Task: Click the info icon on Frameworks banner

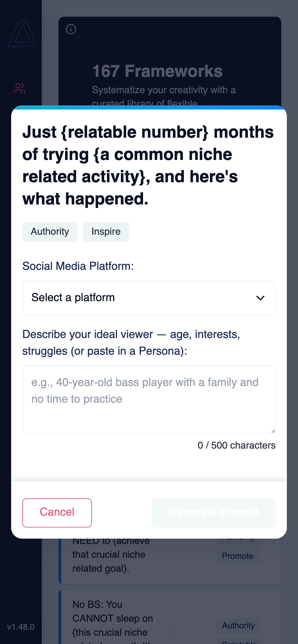Action: point(71,29)
